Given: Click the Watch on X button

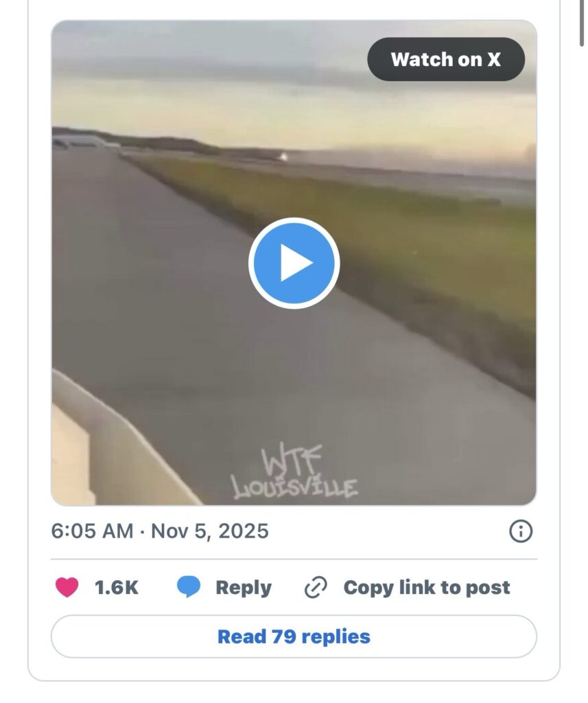Looking at the screenshot, I should [x=446, y=59].
